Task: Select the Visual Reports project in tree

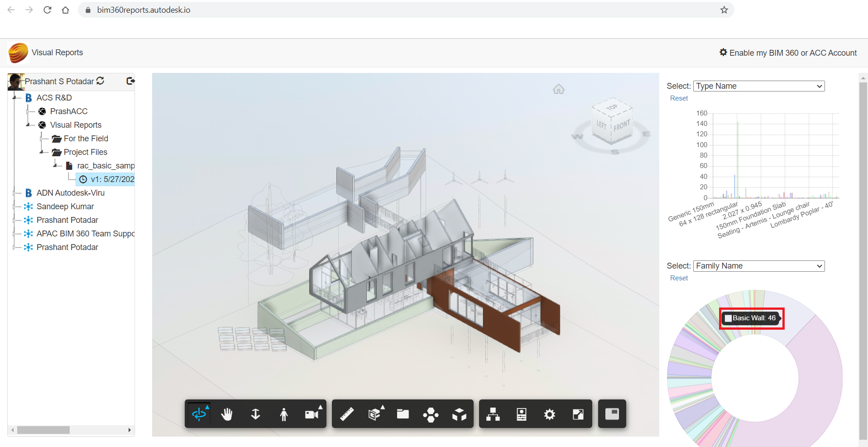Action: point(76,125)
